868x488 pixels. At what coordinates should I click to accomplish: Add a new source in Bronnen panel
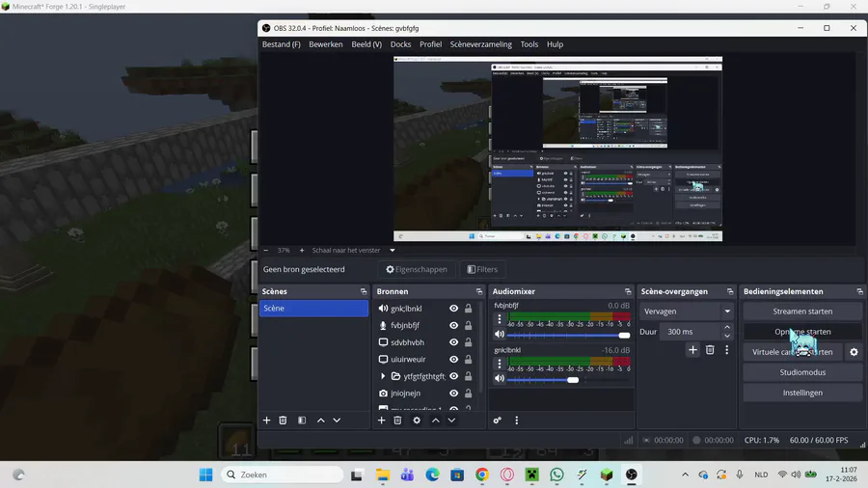(x=381, y=420)
